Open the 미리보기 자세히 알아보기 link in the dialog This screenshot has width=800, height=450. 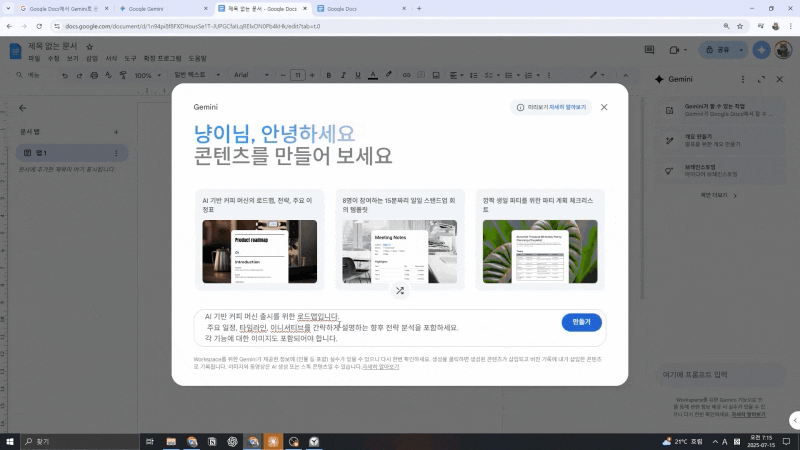coord(567,107)
